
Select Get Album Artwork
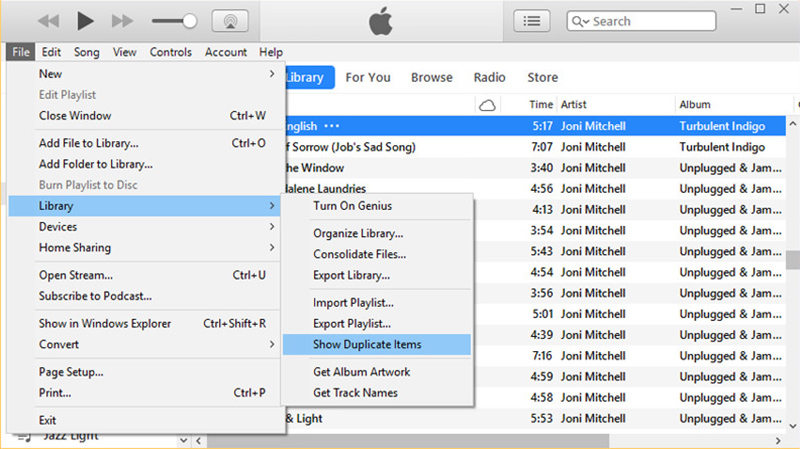[x=377, y=372]
